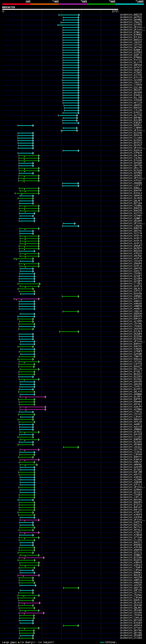Select the UniRef100_Q9LD44 label

131,156
